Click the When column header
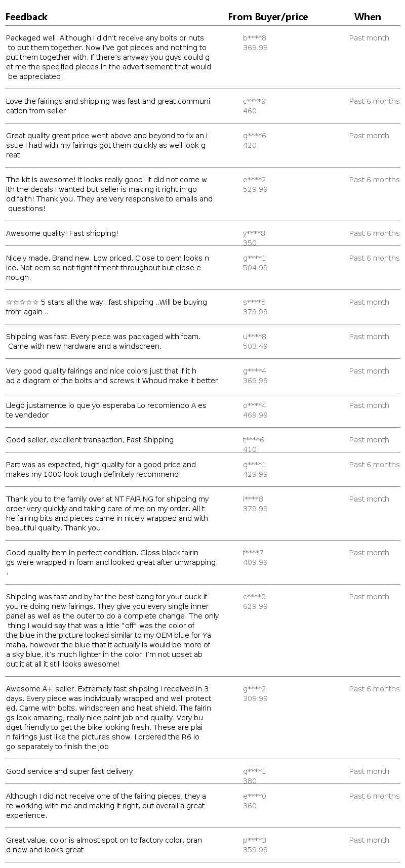This screenshot has width=405, height=868. click(x=368, y=17)
